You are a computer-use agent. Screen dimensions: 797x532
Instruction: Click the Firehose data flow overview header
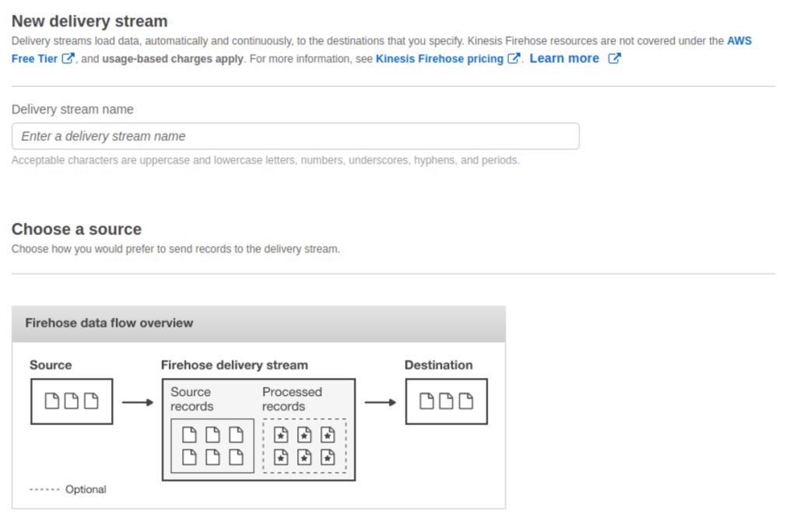point(258,323)
